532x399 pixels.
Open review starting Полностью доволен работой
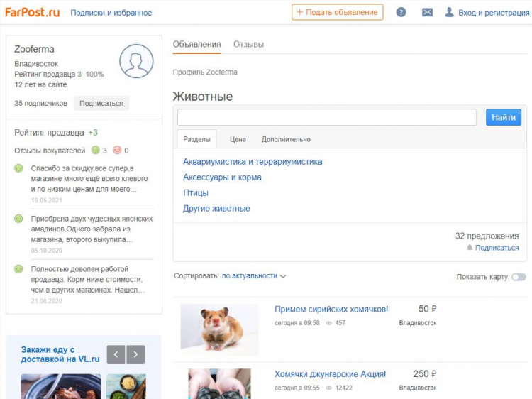88,280
